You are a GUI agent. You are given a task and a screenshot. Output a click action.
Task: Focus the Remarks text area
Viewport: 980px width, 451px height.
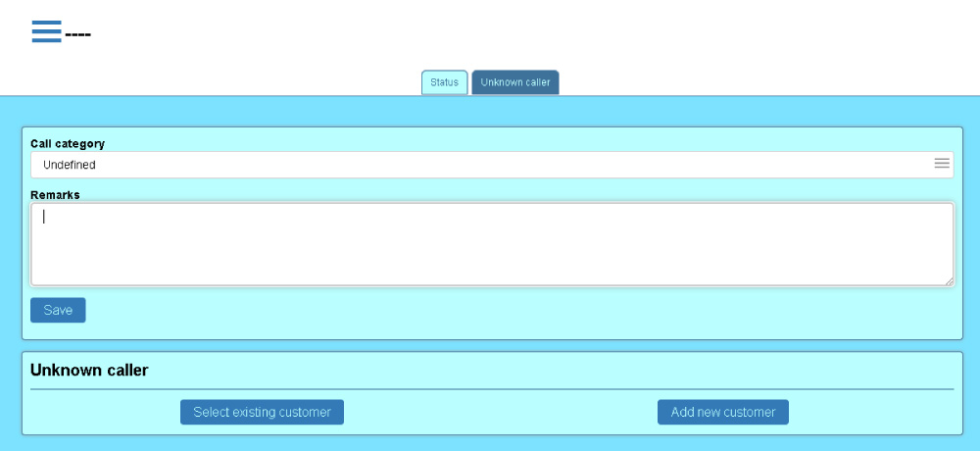pyautogui.click(x=492, y=244)
